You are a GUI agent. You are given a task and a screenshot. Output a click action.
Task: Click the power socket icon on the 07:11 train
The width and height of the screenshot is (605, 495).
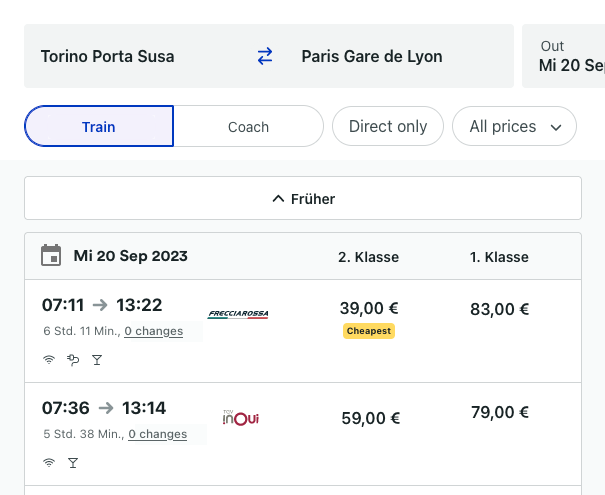(72, 360)
